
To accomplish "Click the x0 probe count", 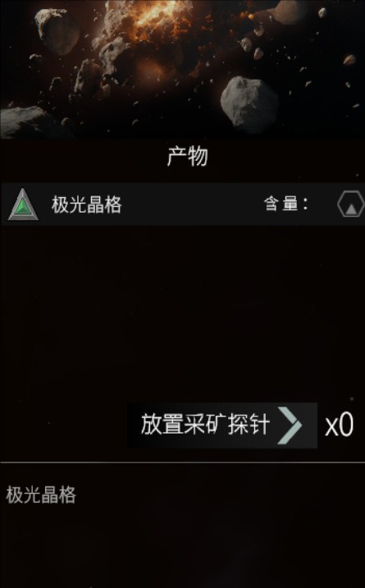I will coord(339,425).
